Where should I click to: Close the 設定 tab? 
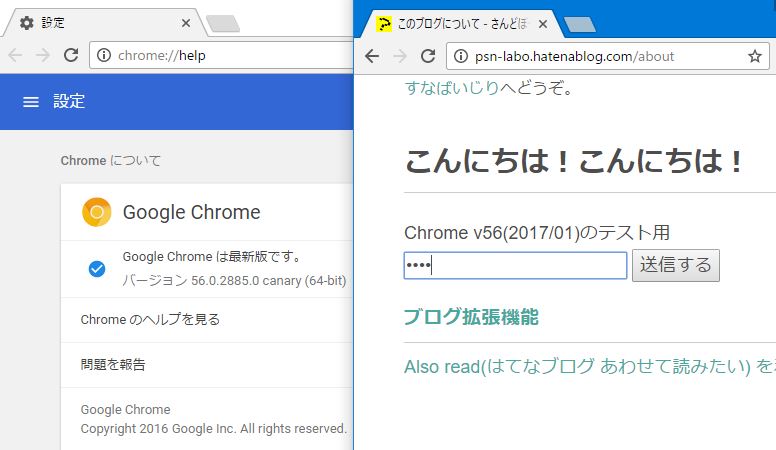186,23
